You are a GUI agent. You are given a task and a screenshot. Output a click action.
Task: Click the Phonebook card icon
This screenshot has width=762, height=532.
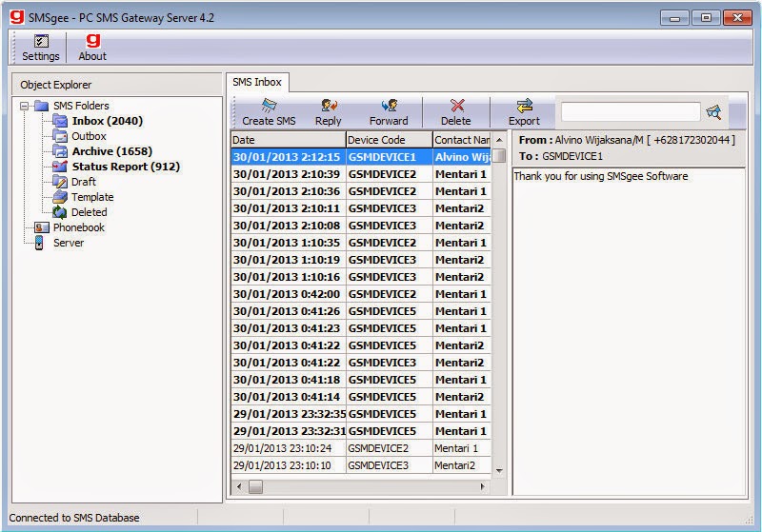click(41, 227)
